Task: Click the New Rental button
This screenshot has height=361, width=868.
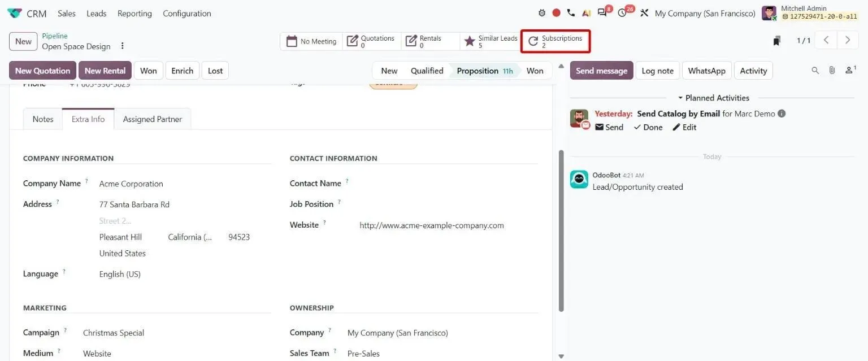Action: point(105,71)
